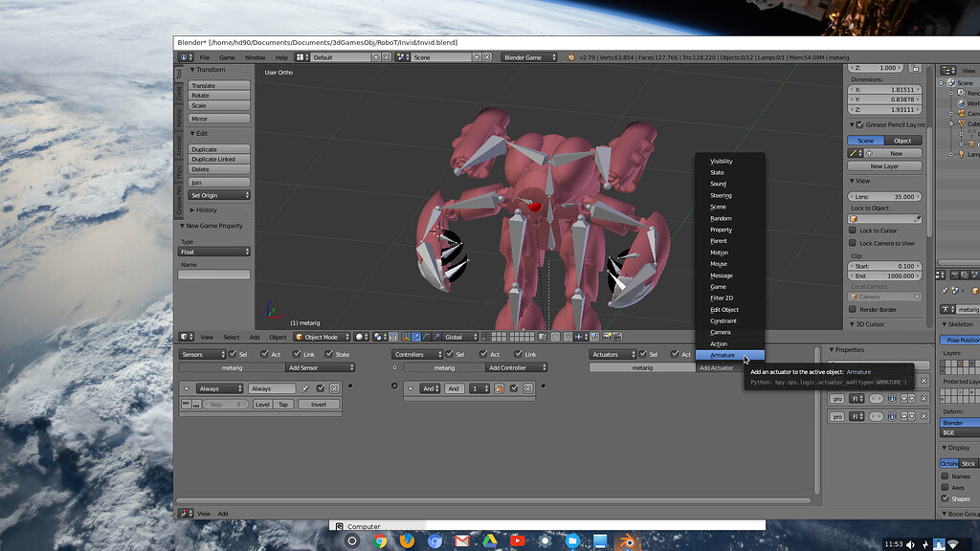Select the scale manipulator icon
Image resolution: width=980 pixels, height=551 pixels.
pyautogui.click(x=436, y=337)
